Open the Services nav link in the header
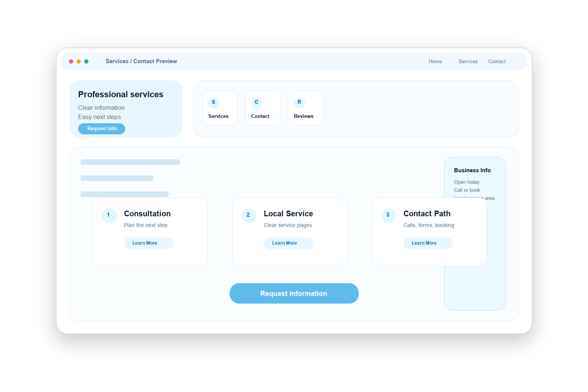The width and height of the screenshot is (588, 392). click(x=468, y=62)
